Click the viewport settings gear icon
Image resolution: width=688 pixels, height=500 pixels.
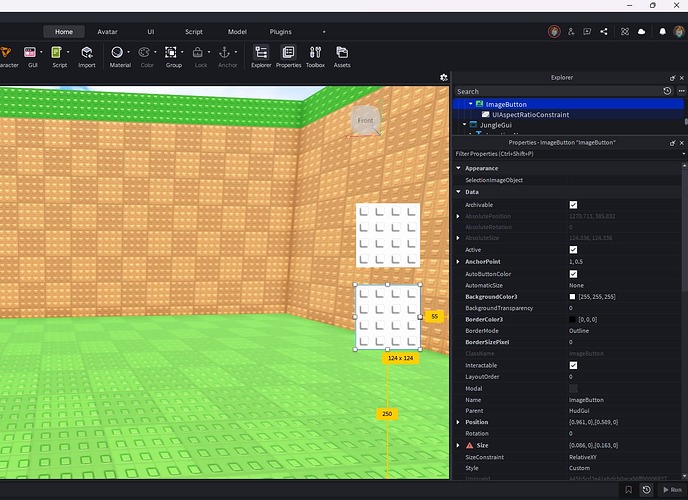click(x=444, y=78)
